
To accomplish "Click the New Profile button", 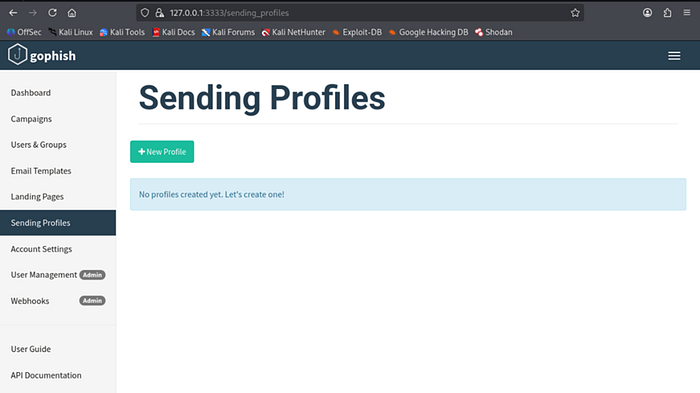I will (x=162, y=152).
